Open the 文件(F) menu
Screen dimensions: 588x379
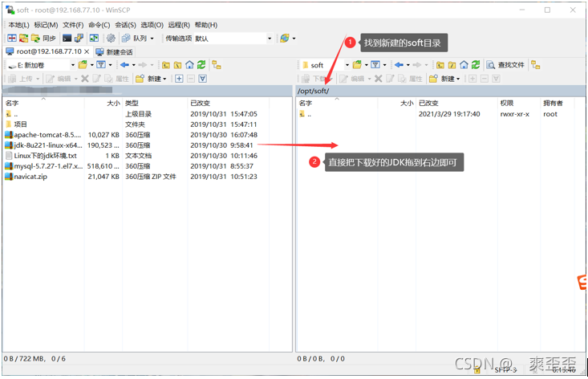[73, 25]
